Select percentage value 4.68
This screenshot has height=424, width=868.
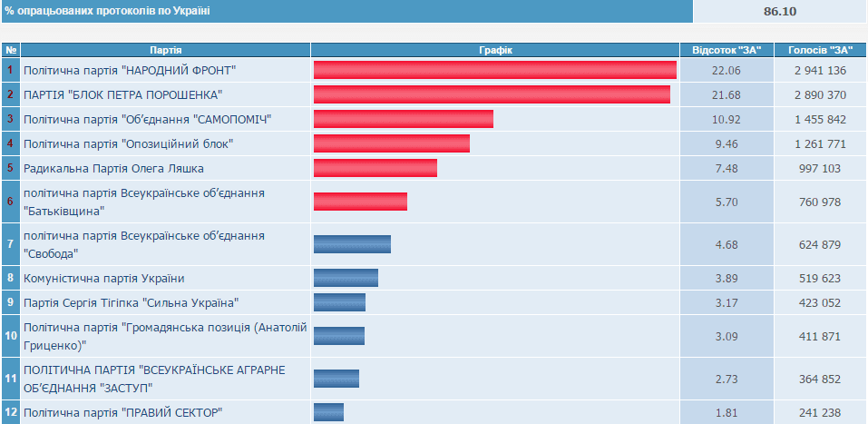727,245
